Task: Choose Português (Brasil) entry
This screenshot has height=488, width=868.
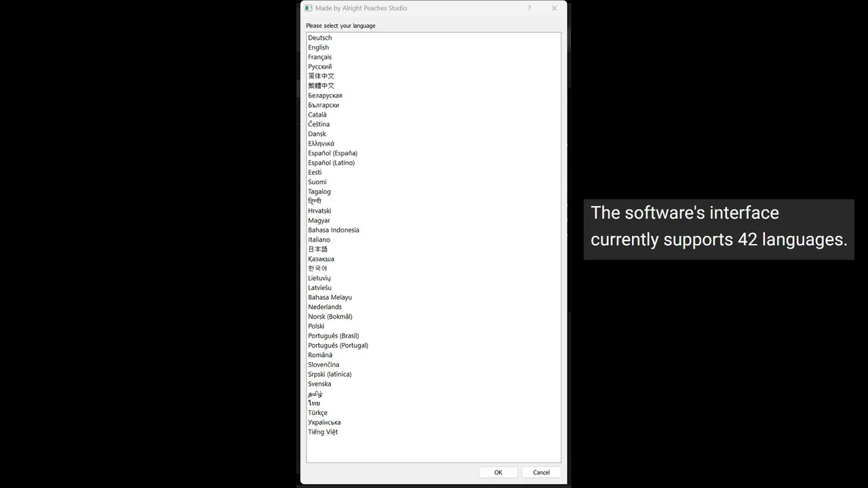Action: pyautogui.click(x=334, y=335)
